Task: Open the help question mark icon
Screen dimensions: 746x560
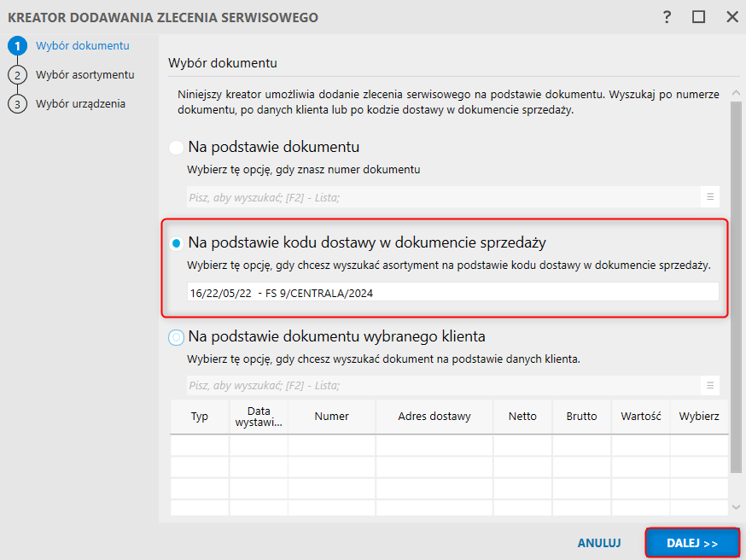Action: point(667,17)
